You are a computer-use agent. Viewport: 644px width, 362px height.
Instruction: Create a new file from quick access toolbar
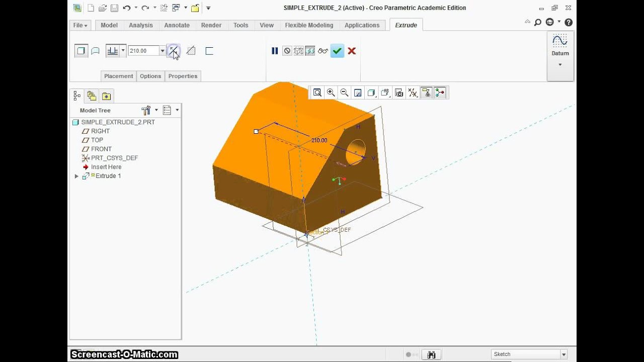[x=91, y=8]
